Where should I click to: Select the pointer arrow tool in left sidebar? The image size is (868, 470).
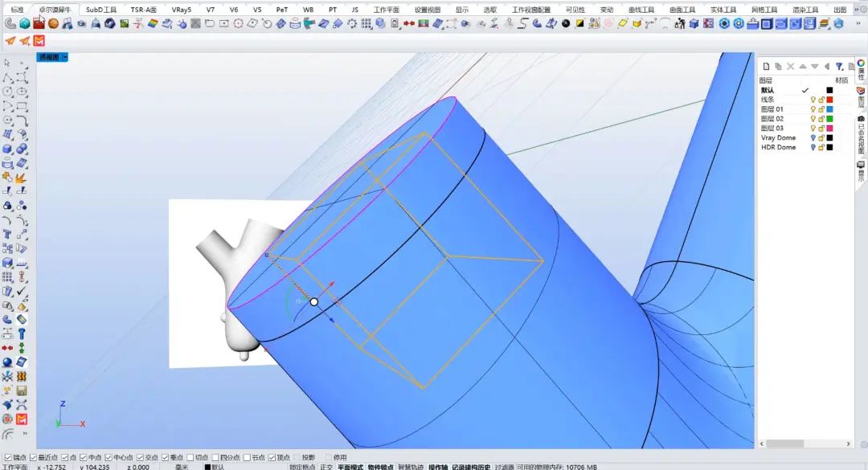(7, 63)
